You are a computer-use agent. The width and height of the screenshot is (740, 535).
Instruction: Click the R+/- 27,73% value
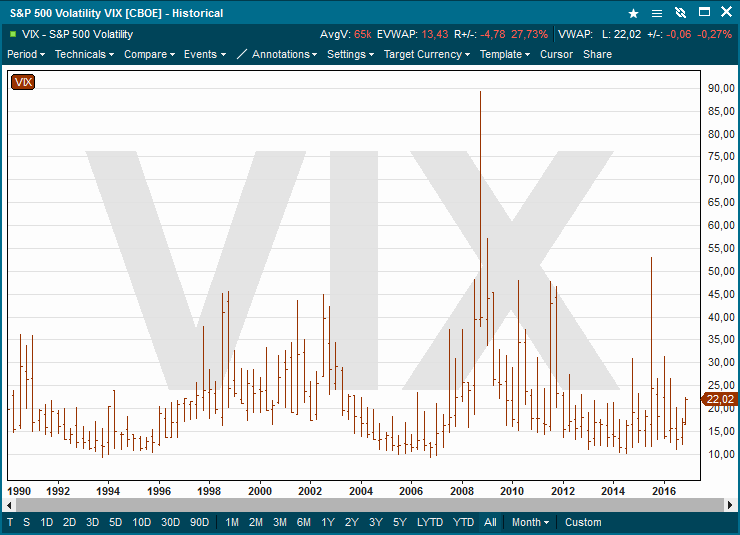[530, 34]
